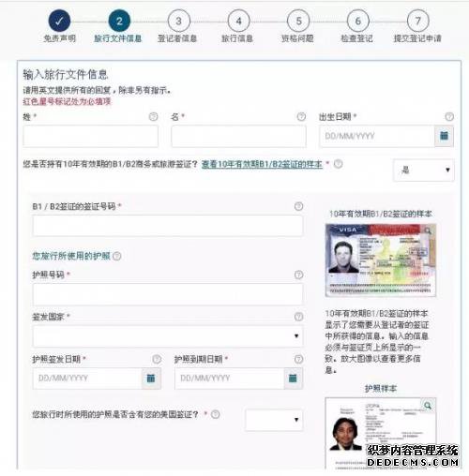Go to step 7 提交签记申请
The height and width of the screenshot is (476, 469).
(417, 27)
